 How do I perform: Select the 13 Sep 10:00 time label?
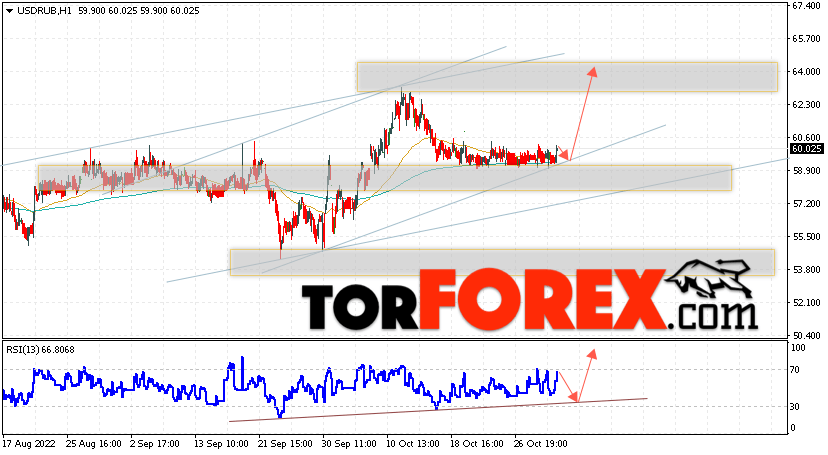[x=221, y=444]
